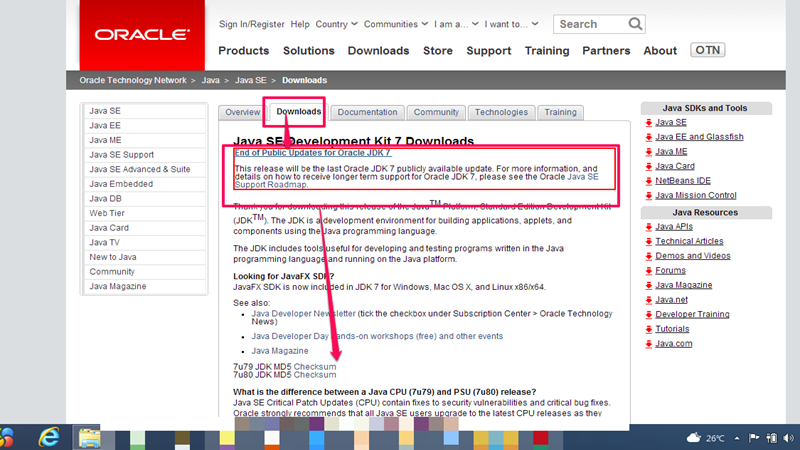Click the Oracle logo
Viewport: 800px width, 450px height.
(x=142, y=35)
